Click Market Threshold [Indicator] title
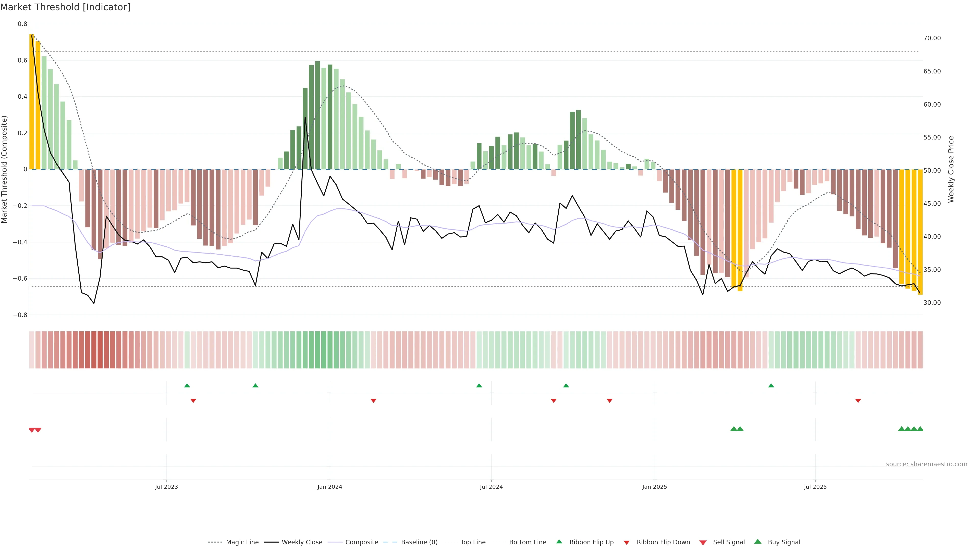Image resolution: width=980 pixels, height=551 pixels. [65, 7]
